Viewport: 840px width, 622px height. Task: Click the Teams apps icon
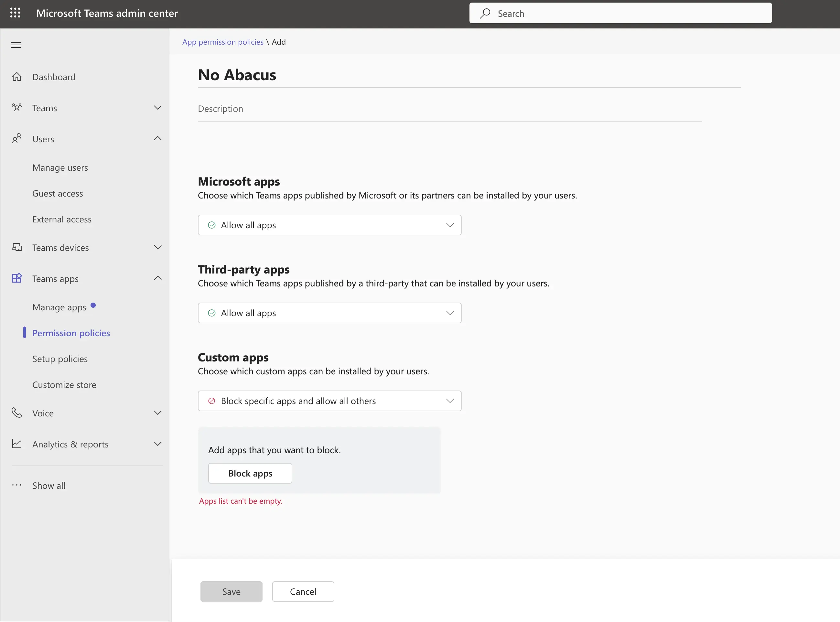click(17, 278)
